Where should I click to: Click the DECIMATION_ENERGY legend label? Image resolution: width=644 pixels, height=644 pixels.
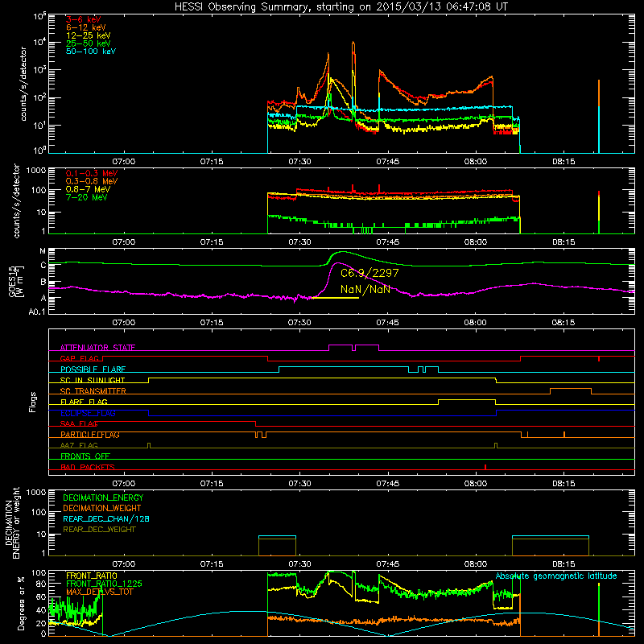(x=103, y=497)
